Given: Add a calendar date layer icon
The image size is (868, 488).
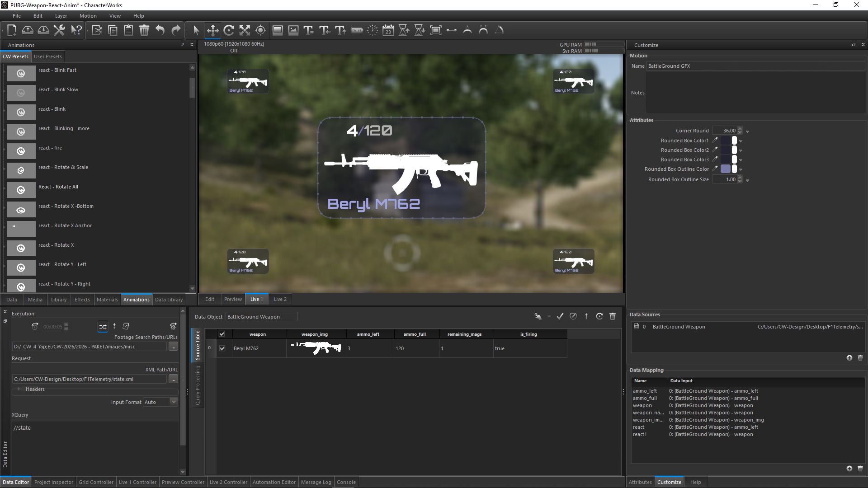Looking at the screenshot, I should (388, 30).
